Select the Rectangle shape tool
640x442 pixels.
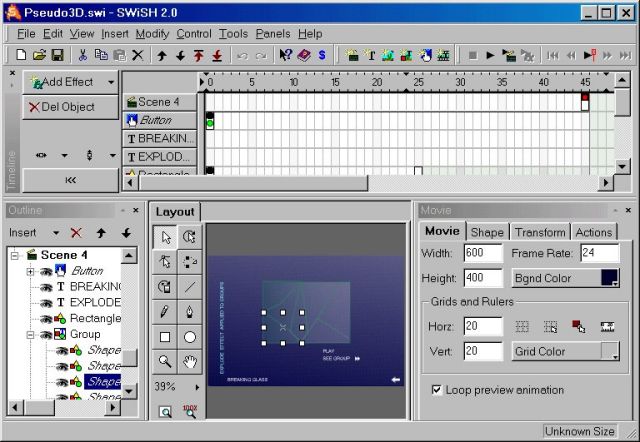(x=165, y=337)
